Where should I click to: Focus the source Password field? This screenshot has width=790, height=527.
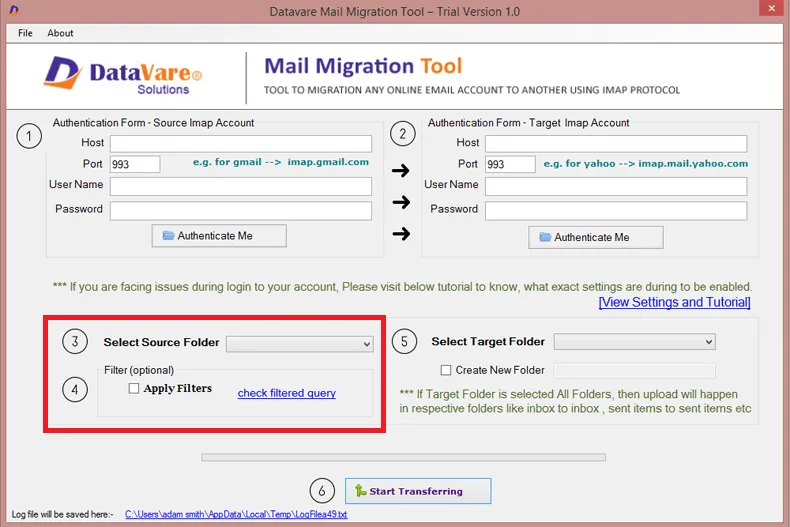click(x=241, y=211)
